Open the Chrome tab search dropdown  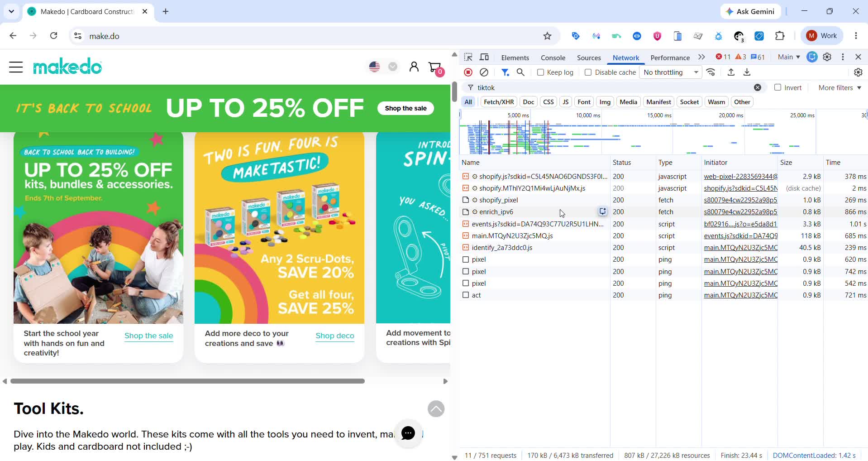pyautogui.click(x=11, y=11)
